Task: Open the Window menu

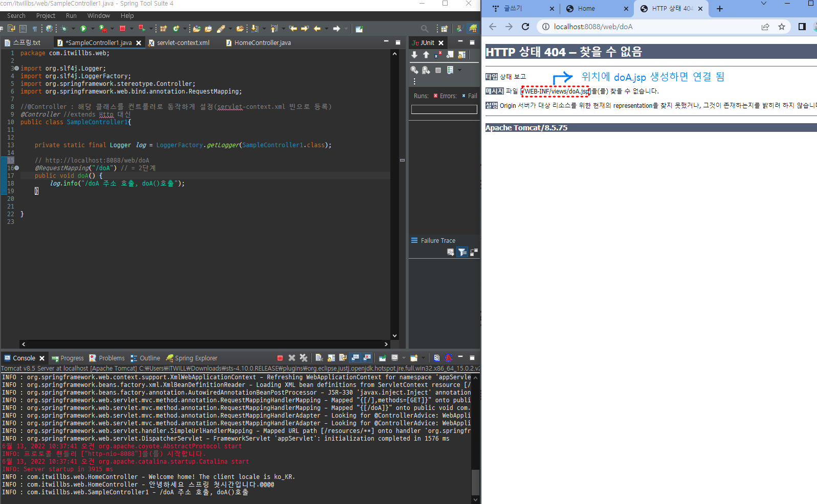Action: [99, 16]
